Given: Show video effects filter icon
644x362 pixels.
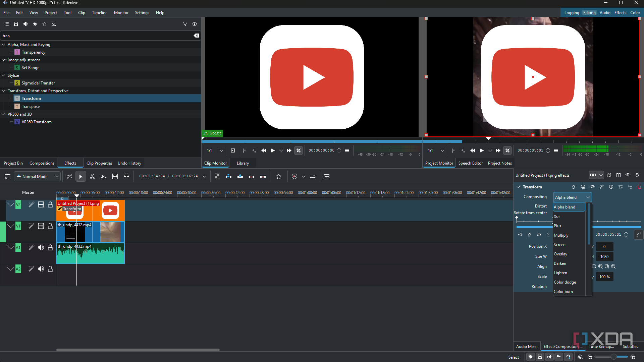Looking at the screenshot, I should click(x=16, y=24).
